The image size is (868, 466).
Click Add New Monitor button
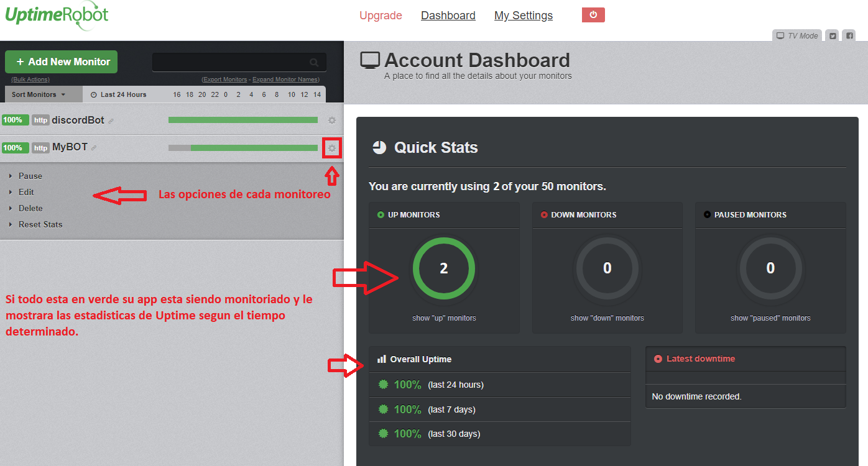(61, 62)
